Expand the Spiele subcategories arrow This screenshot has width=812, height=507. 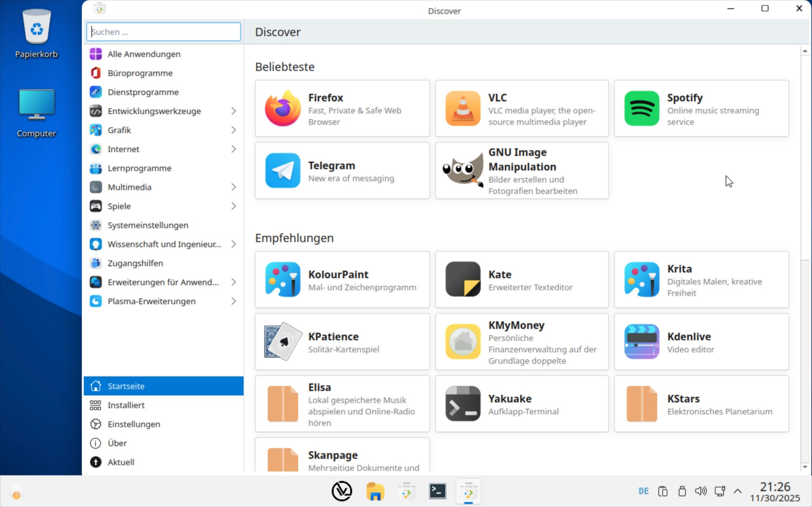[x=233, y=206]
